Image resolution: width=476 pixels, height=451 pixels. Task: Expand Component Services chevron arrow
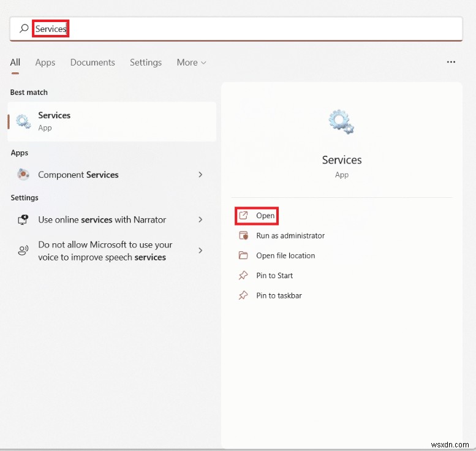pos(200,175)
